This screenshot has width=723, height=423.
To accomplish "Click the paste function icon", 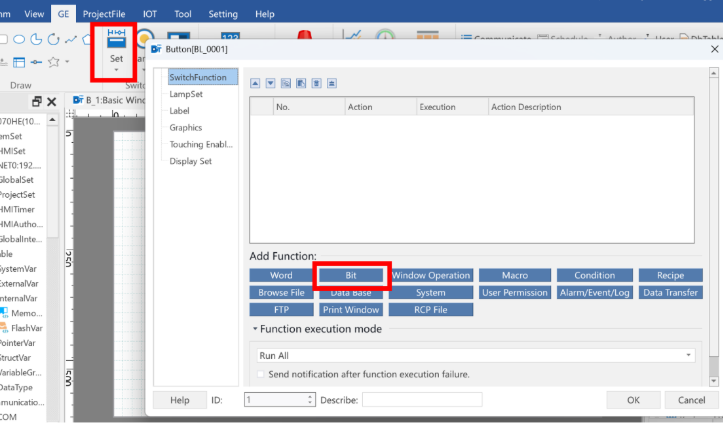I will click(x=301, y=83).
